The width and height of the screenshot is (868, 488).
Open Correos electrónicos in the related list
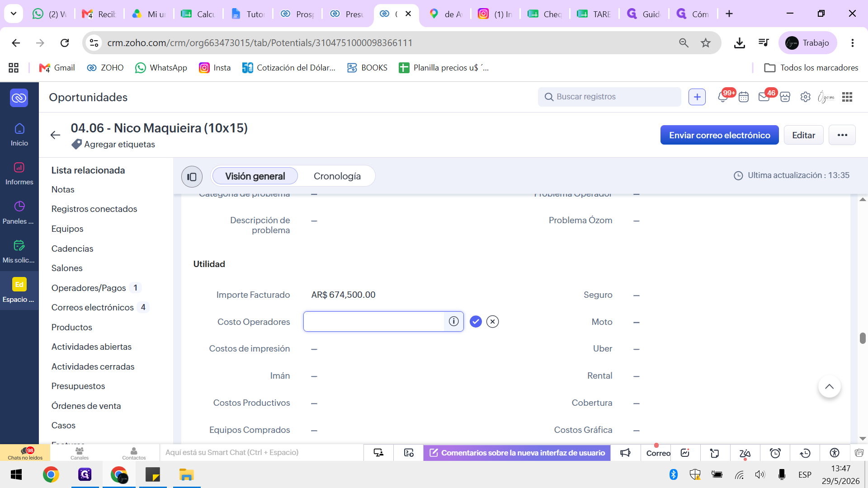pos(93,307)
